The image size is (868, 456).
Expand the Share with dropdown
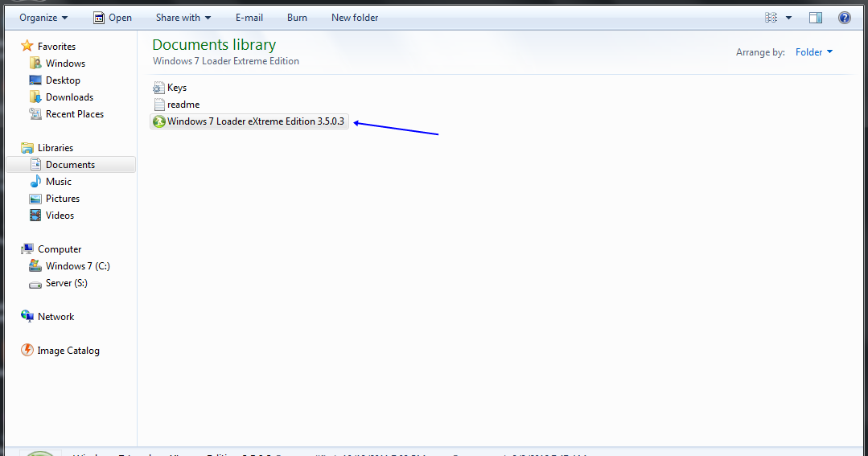pos(183,18)
